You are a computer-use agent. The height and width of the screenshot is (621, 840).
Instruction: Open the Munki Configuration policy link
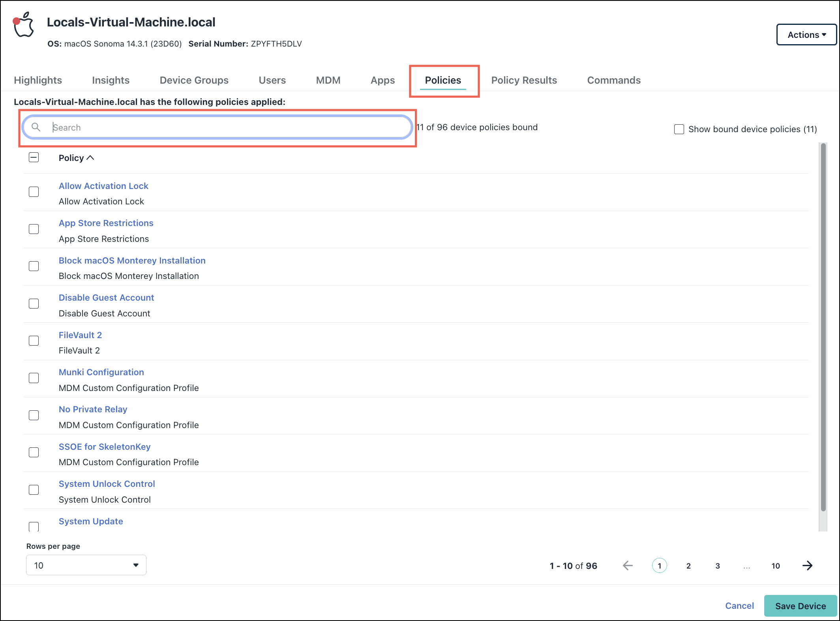tap(101, 372)
